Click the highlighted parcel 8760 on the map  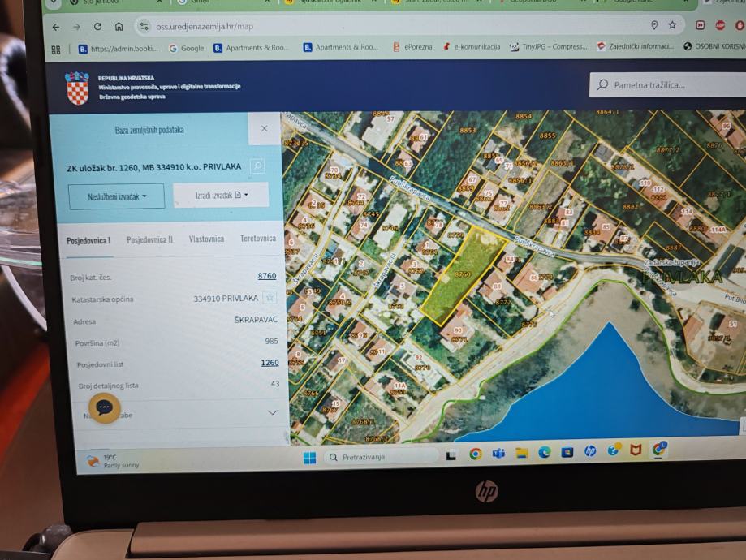[463, 274]
